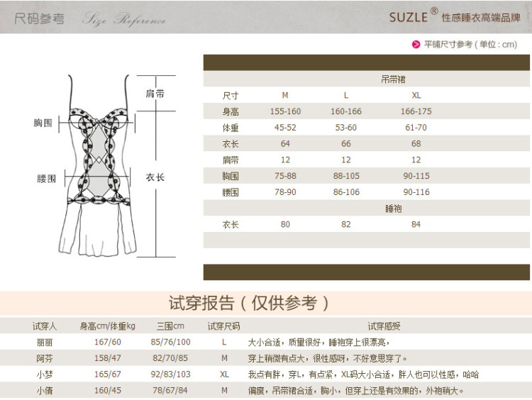The width and height of the screenshot is (532, 400).
Task: Click the pink arrow icon beside 平铺尺寸参考
Action: click(x=416, y=44)
